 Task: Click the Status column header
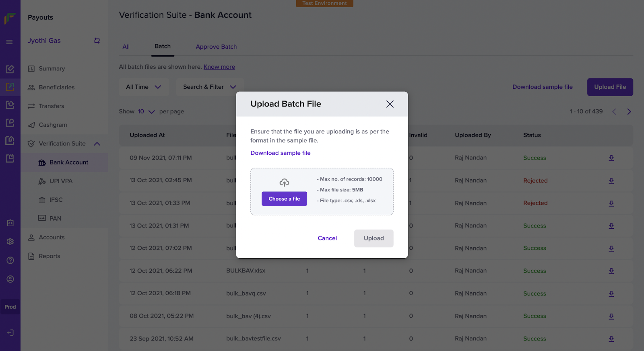tap(532, 135)
